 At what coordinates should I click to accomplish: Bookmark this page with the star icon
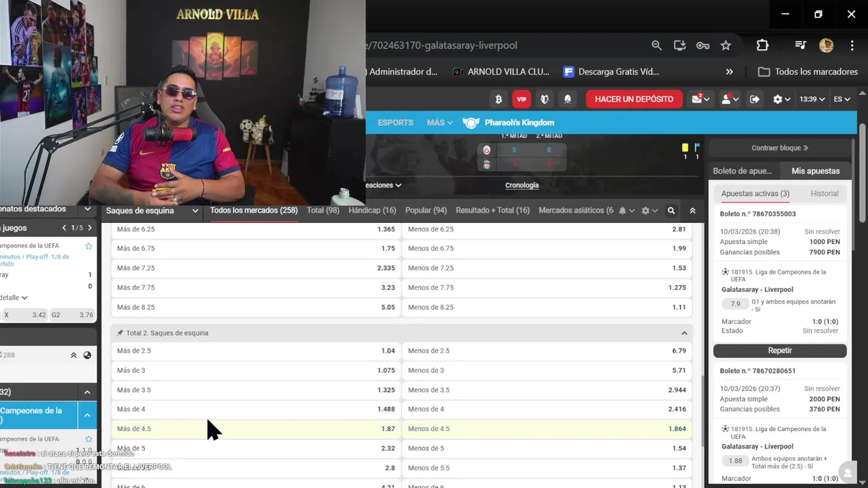pyautogui.click(x=726, y=45)
